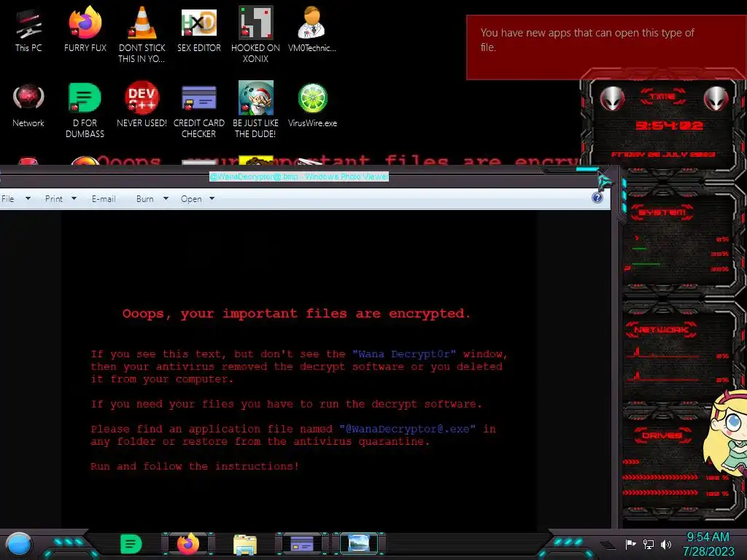The image size is (747, 560).
Task: Switch to Firefox on the taskbar
Action: (188, 544)
